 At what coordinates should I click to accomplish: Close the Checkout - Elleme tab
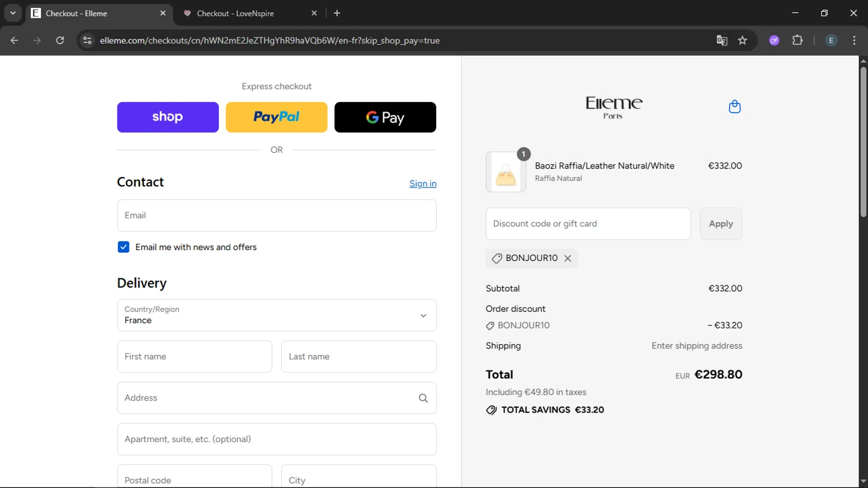click(x=163, y=13)
